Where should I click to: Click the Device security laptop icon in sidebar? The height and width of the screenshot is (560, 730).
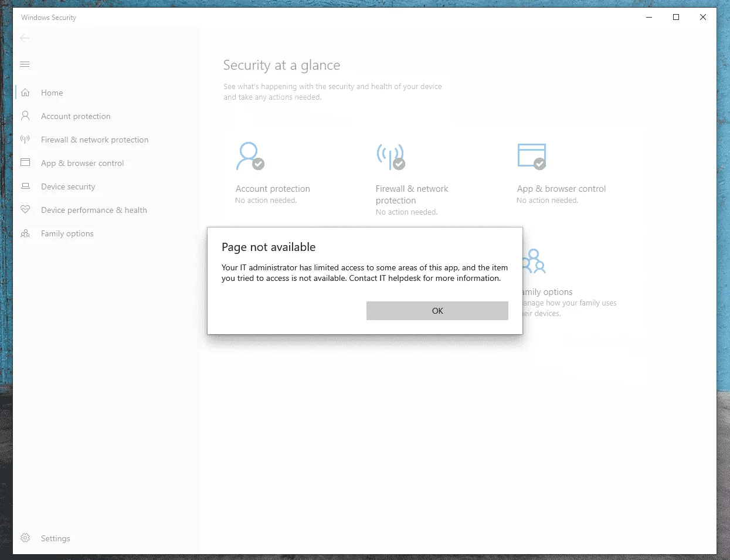tap(25, 186)
